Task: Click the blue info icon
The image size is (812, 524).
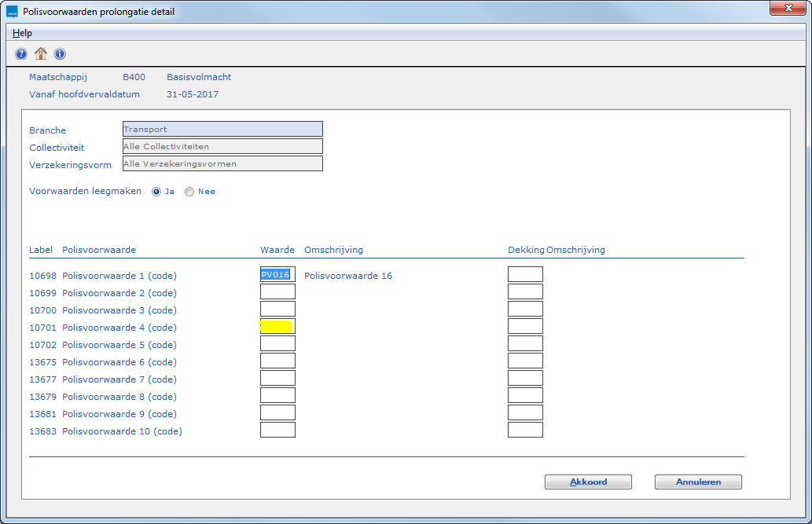Action: point(60,54)
